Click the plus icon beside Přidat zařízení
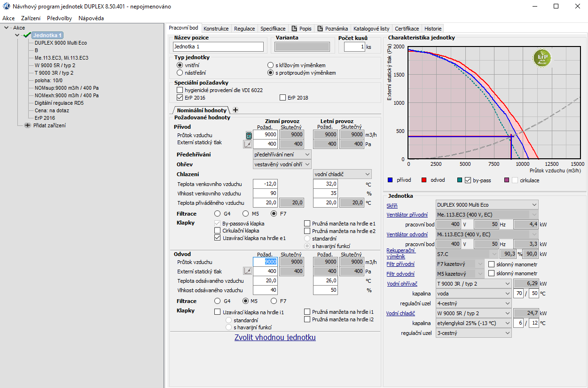This screenshot has height=388, width=588. [x=27, y=125]
